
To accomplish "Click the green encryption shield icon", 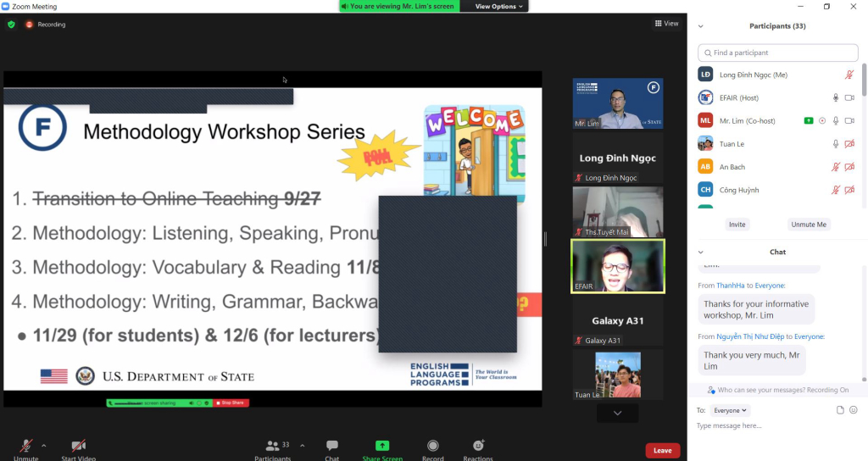I will 11,25.
